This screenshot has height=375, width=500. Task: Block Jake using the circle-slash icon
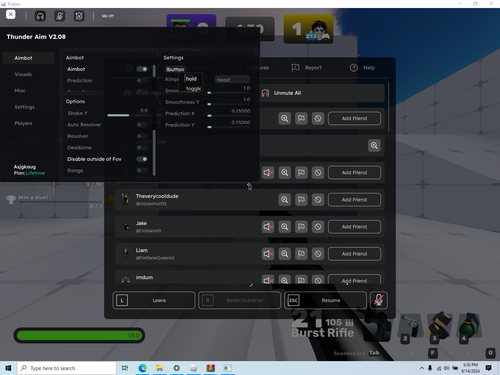tap(318, 227)
